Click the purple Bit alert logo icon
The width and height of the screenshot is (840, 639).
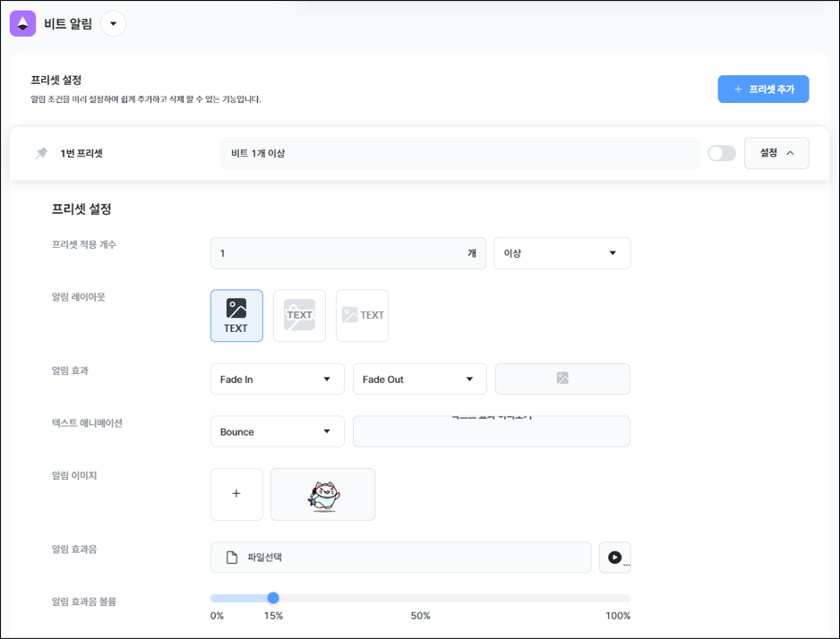22,23
